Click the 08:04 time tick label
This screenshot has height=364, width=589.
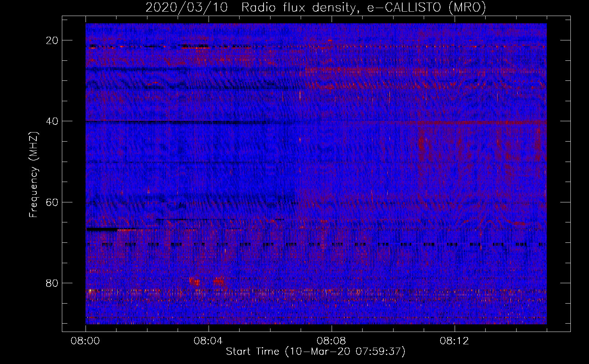click(209, 341)
